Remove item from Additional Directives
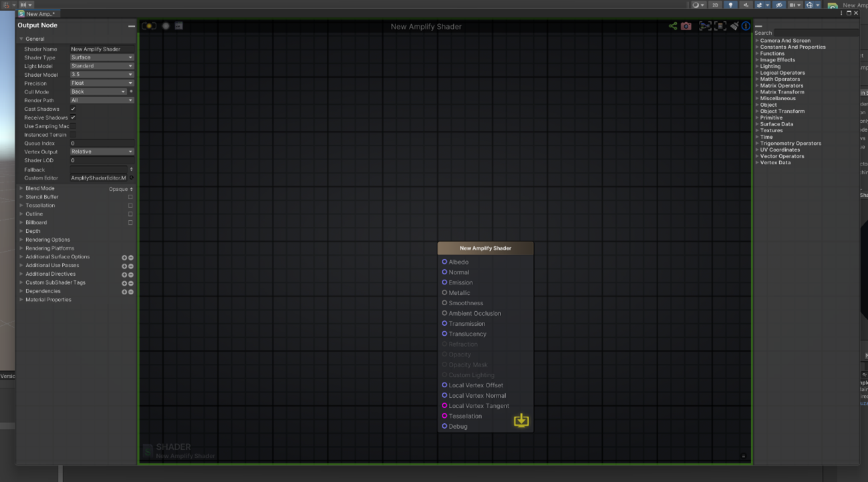 coord(131,274)
